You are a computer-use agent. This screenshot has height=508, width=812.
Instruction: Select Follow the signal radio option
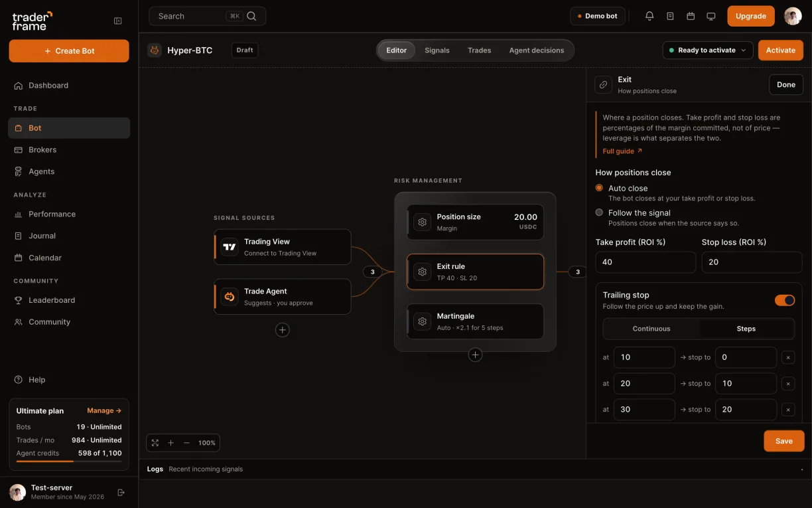(x=599, y=212)
